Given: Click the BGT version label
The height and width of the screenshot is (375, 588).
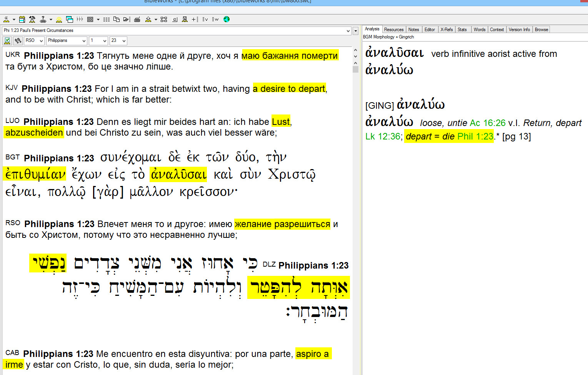Looking at the screenshot, I should coord(13,157).
